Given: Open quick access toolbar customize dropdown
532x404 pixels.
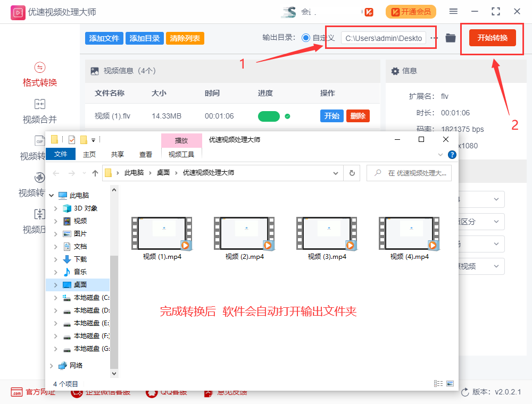Looking at the screenshot, I should coord(93,140).
